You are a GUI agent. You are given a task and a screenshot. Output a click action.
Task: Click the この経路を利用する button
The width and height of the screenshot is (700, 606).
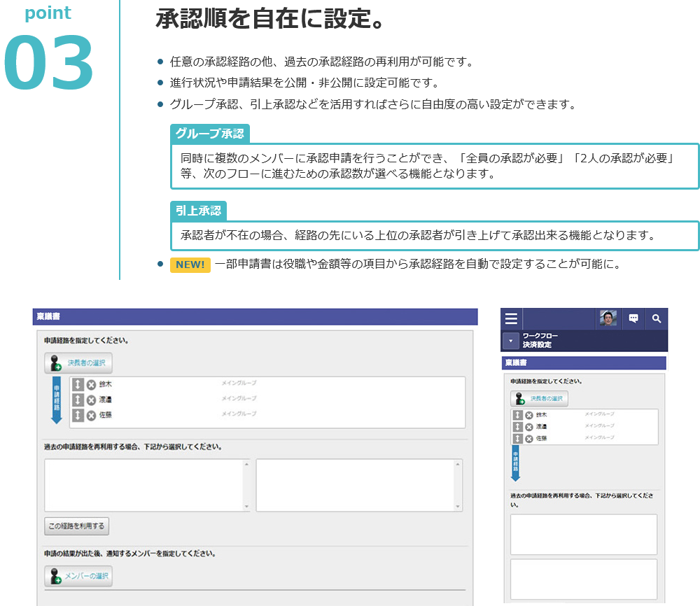coord(76,526)
